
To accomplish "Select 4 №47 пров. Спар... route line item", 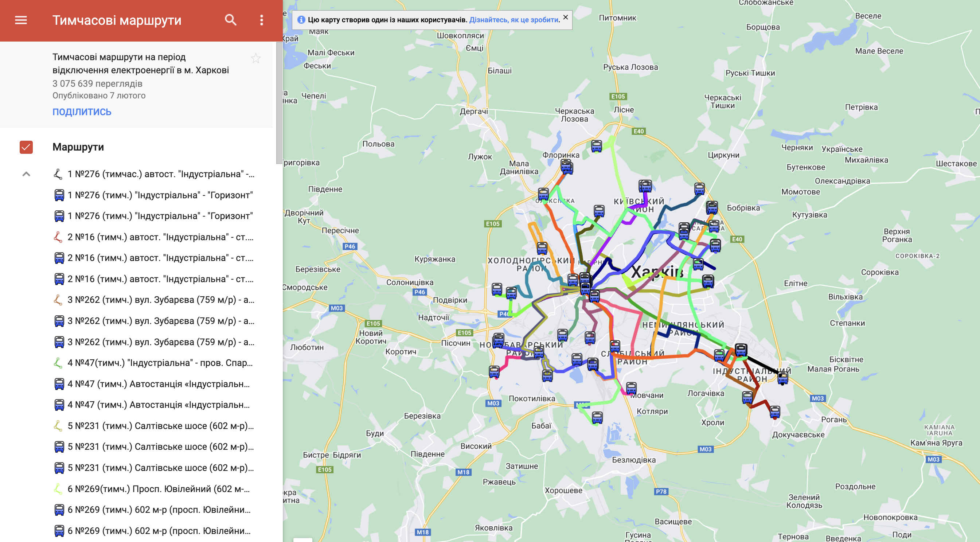I will [x=160, y=363].
